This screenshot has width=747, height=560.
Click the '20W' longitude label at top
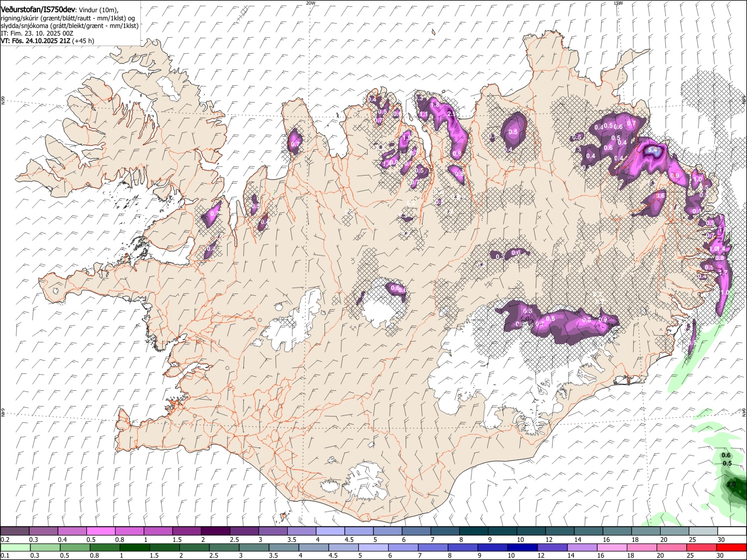click(310, 3)
